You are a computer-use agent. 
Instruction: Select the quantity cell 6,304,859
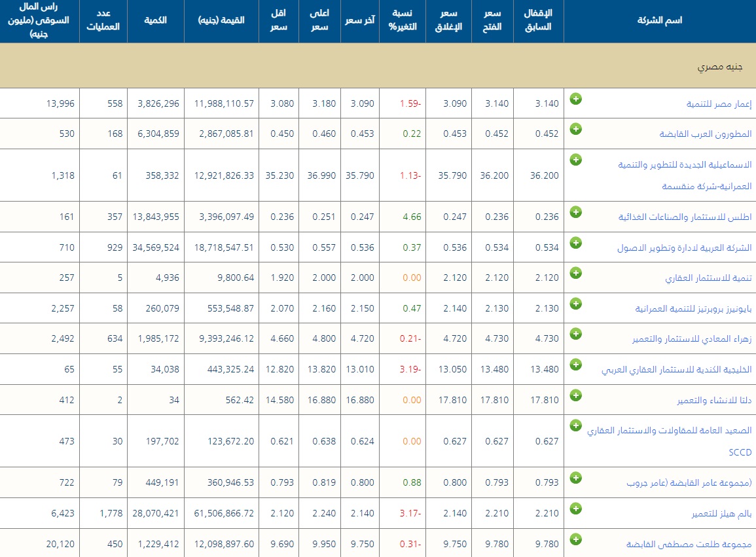click(158, 134)
